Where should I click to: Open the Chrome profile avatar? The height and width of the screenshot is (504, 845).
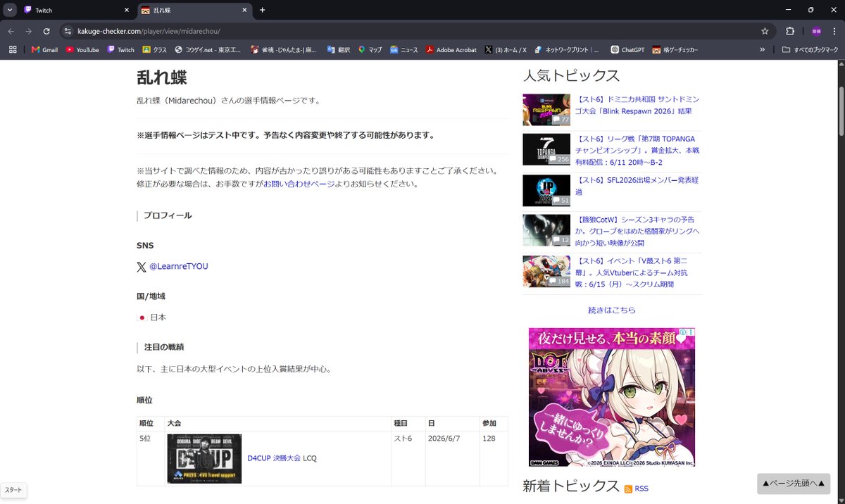coord(816,31)
